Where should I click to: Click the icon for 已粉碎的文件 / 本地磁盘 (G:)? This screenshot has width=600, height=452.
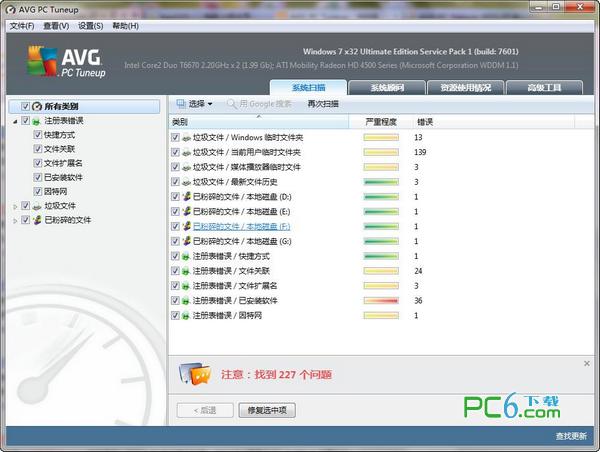pos(186,242)
